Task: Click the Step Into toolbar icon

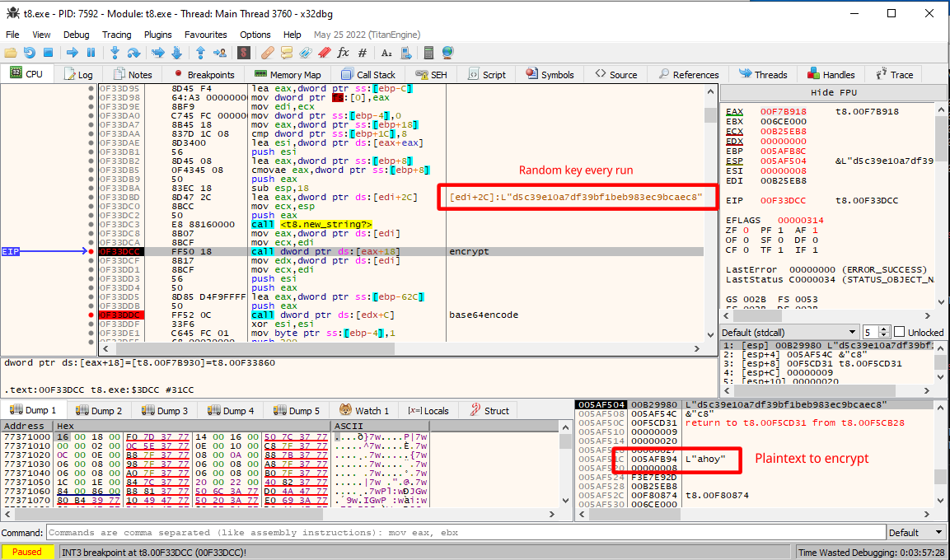Action: click(x=115, y=53)
